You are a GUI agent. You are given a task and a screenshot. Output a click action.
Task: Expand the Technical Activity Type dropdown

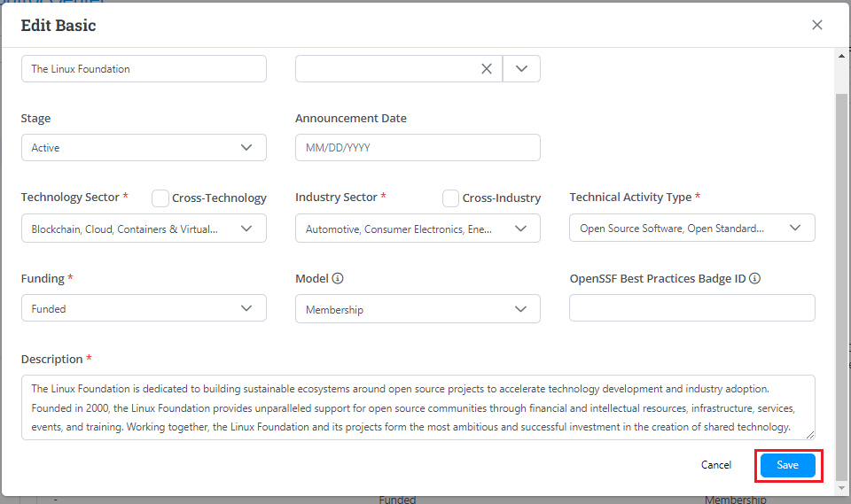[691, 229]
